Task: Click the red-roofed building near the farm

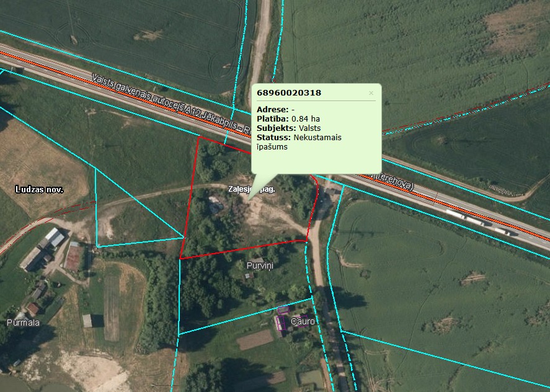Action: pos(73,258)
